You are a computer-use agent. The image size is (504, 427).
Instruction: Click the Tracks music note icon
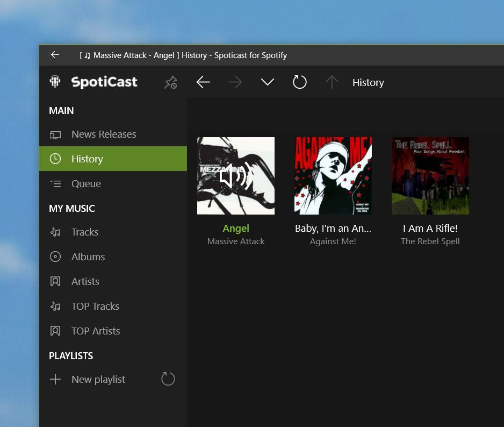point(55,232)
